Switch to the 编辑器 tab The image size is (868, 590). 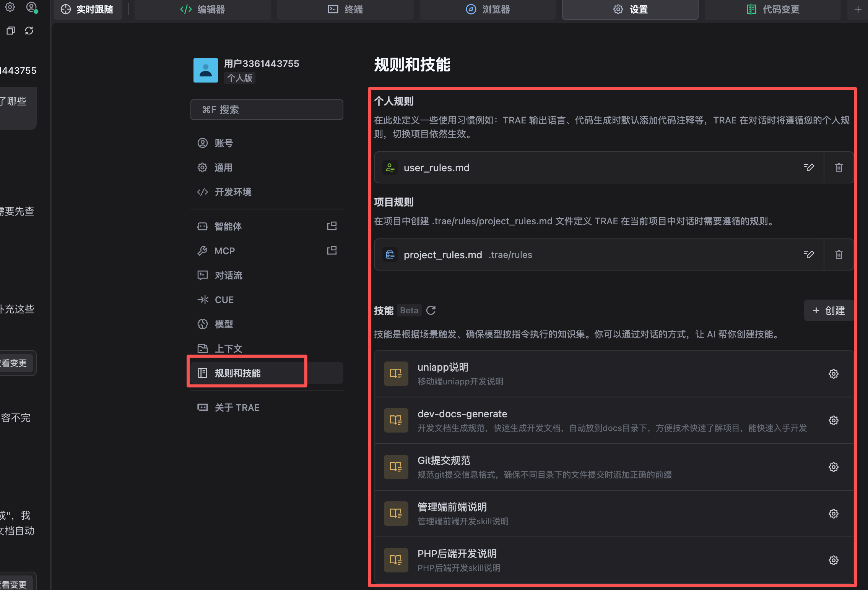pos(203,10)
